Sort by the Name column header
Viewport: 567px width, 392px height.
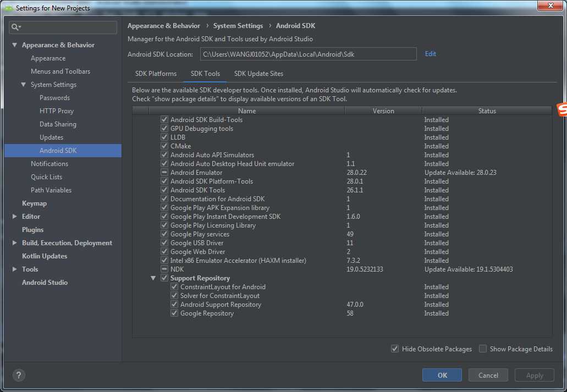[x=246, y=111]
